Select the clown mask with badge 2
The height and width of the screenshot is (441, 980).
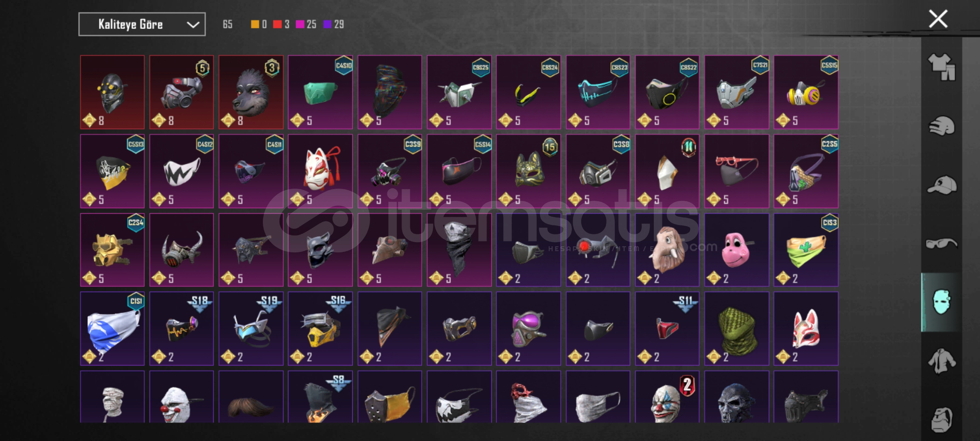667,397
